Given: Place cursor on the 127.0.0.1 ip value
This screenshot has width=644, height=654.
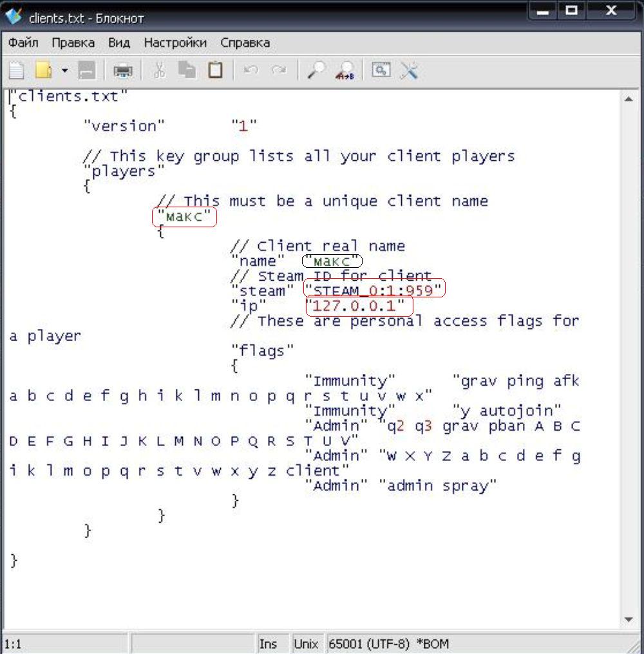Looking at the screenshot, I should point(358,305).
